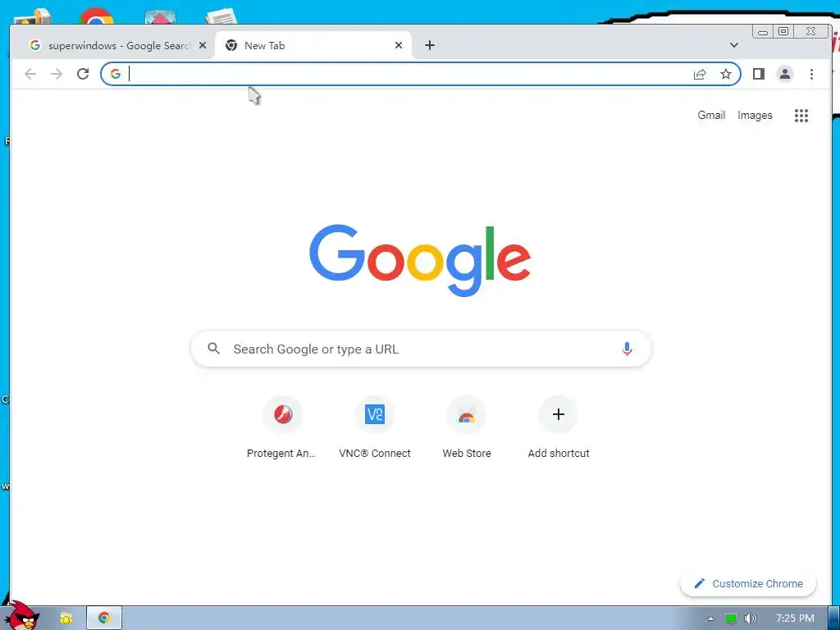Click the Google icon in the address bar
This screenshot has height=630, width=840.
pyautogui.click(x=115, y=74)
